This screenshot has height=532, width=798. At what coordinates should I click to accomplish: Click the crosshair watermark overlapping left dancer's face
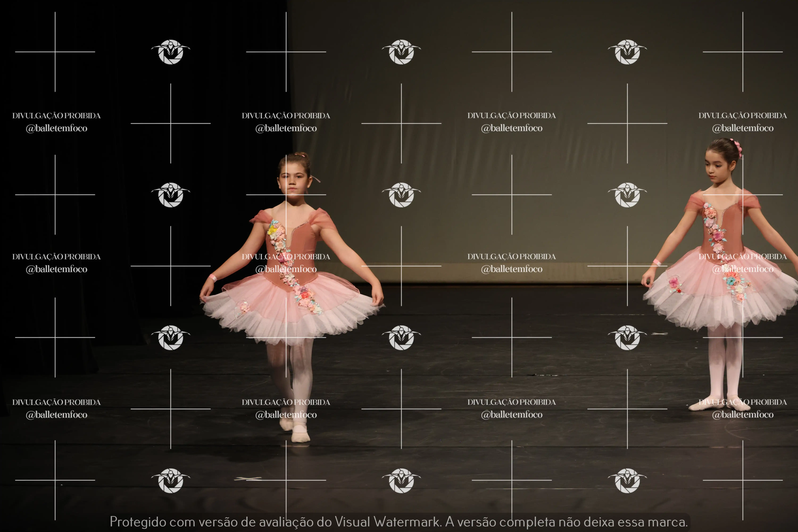tap(286, 194)
